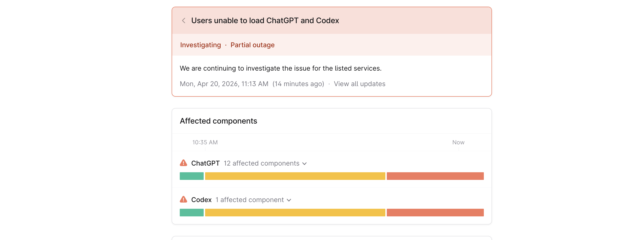Select the red ChatGPT outage bar segment
The width and height of the screenshot is (644, 240).
[435, 176]
